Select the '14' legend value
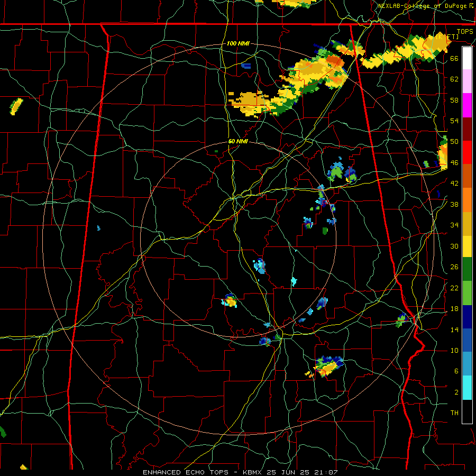The height and width of the screenshot is (476, 476). (x=454, y=329)
